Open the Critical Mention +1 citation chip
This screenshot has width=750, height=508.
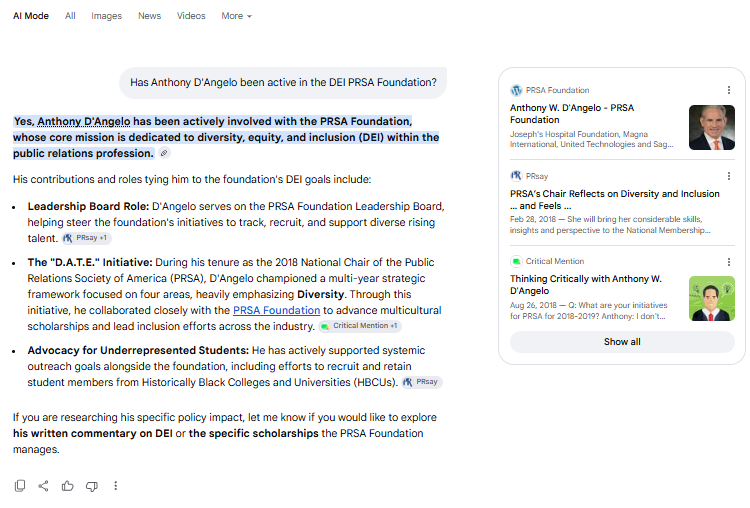[360, 326]
